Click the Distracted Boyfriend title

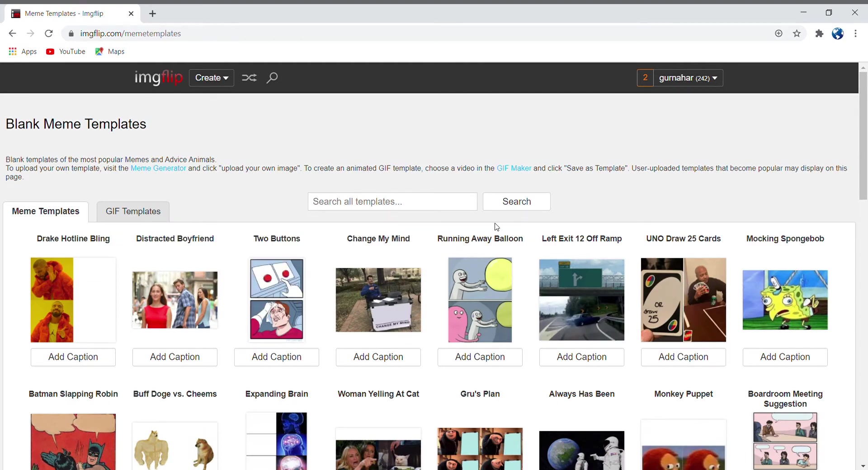pos(175,239)
